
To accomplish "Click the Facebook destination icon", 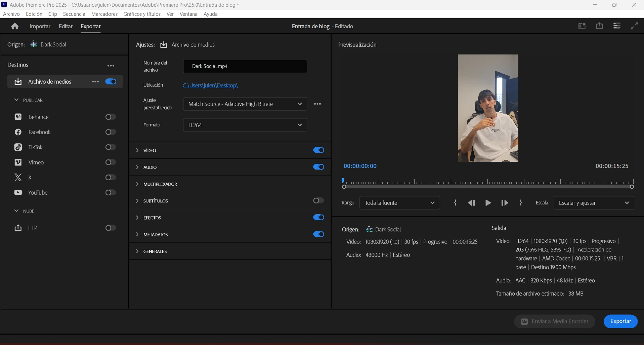I will click(x=18, y=132).
